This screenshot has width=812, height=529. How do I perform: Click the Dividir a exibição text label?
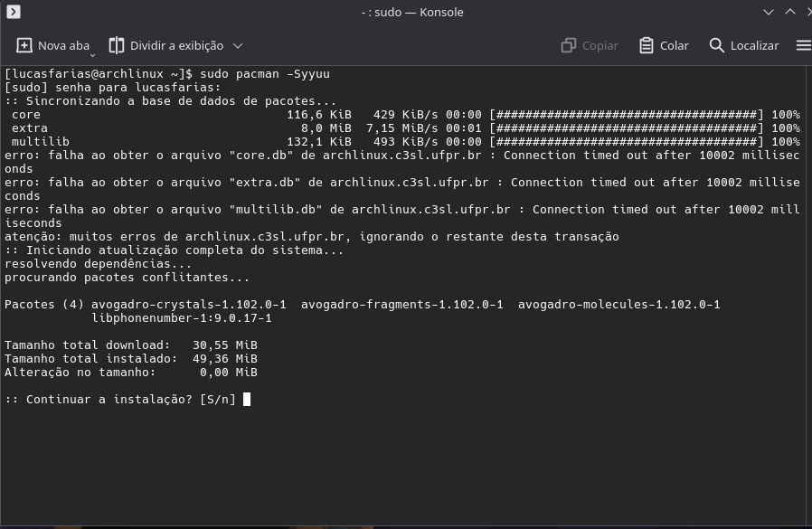click(x=176, y=45)
